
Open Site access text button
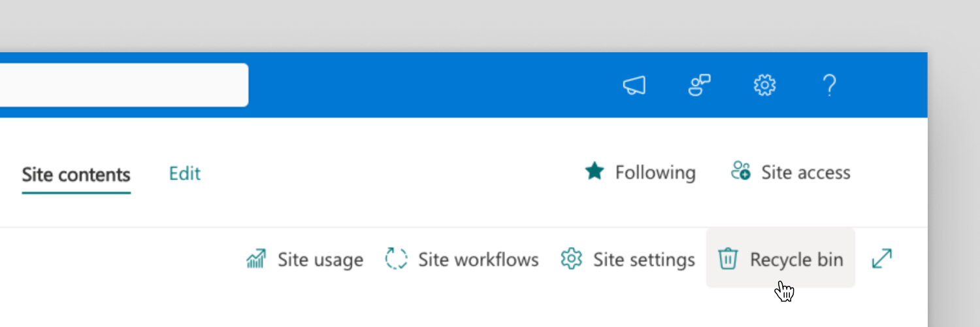pyautogui.click(x=806, y=173)
